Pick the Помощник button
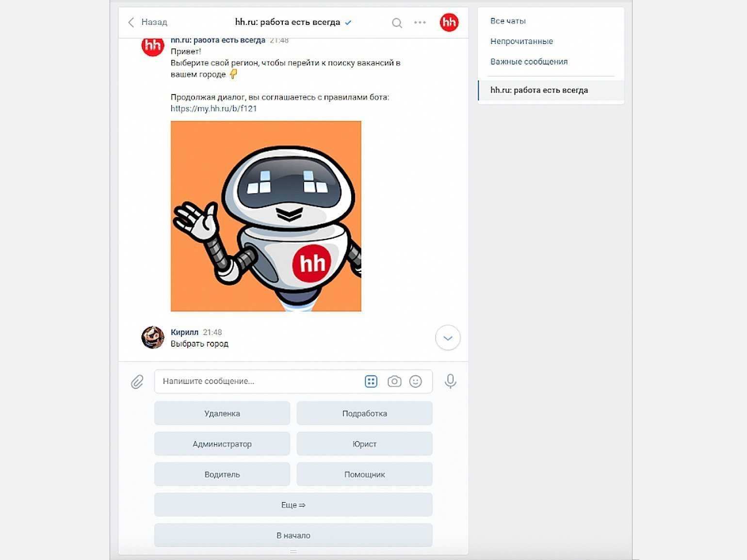 coord(364,475)
